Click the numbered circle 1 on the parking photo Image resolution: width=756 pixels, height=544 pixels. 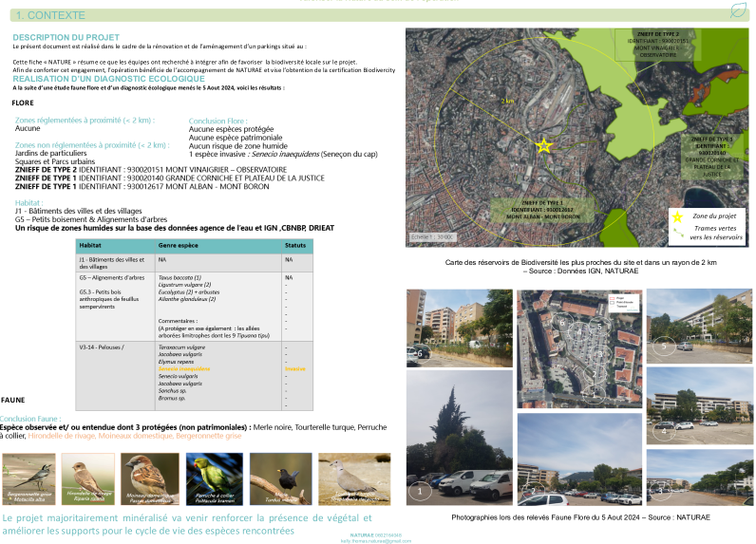pos(419,492)
